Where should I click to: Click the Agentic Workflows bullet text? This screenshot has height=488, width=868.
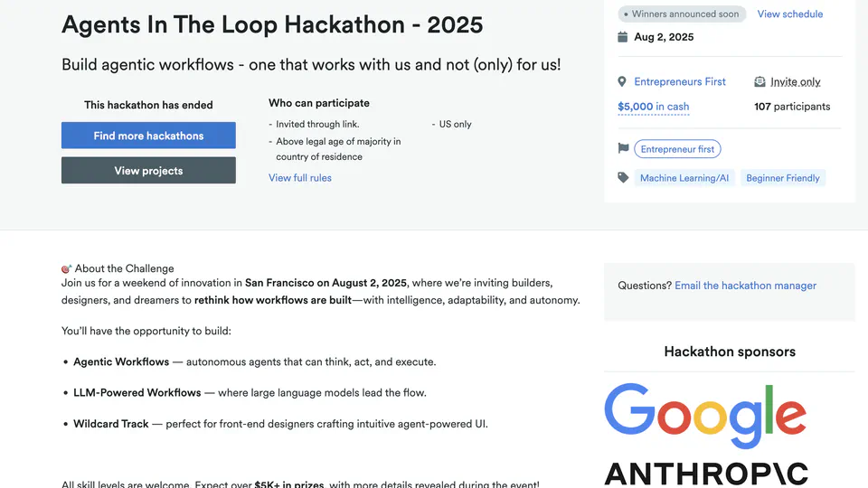coord(255,361)
